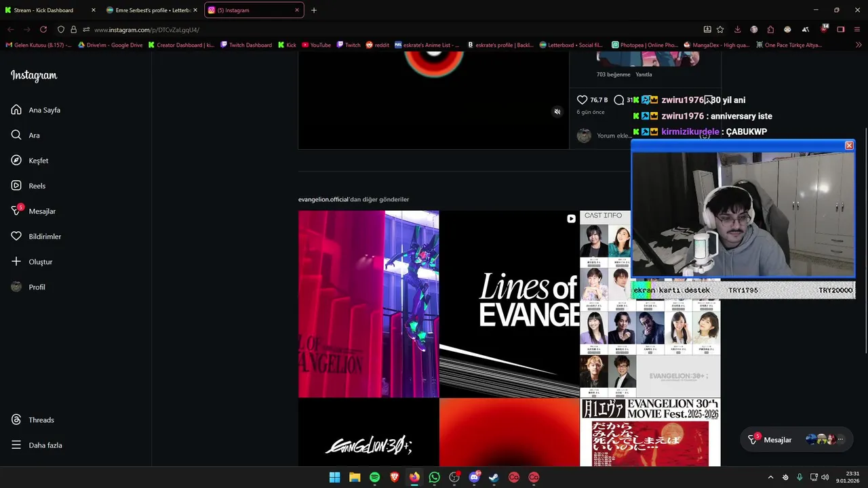
Task: Open evangelion.official profile link
Action: 323,199
